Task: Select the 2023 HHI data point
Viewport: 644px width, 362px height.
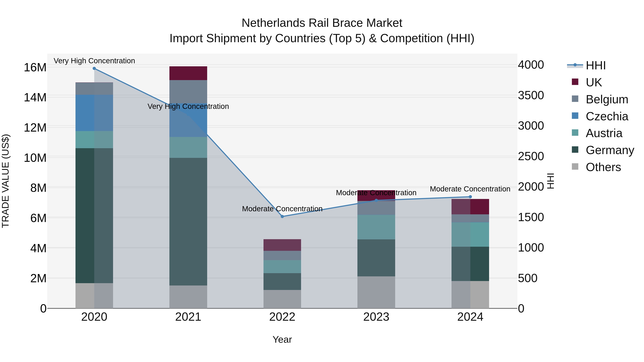Action: (x=376, y=200)
